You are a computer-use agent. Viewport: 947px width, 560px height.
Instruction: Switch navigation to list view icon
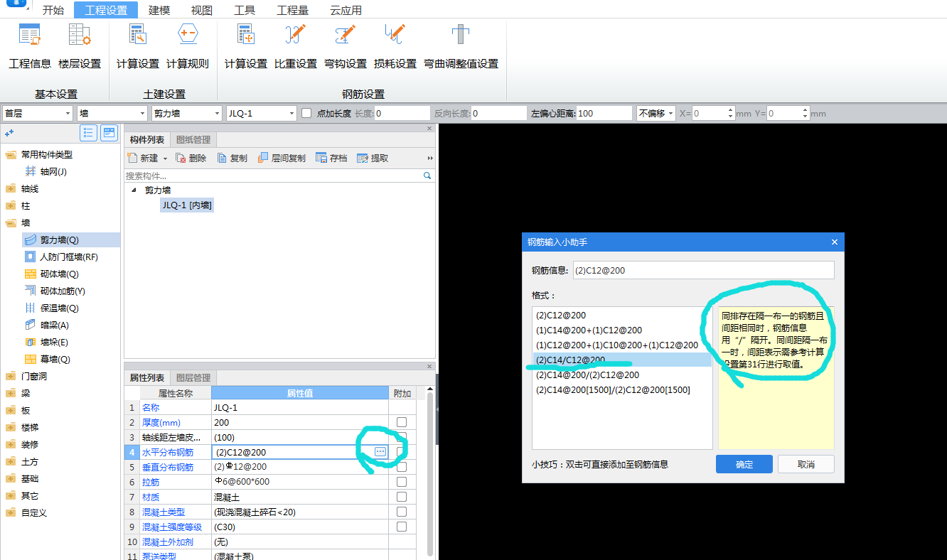tap(89, 133)
